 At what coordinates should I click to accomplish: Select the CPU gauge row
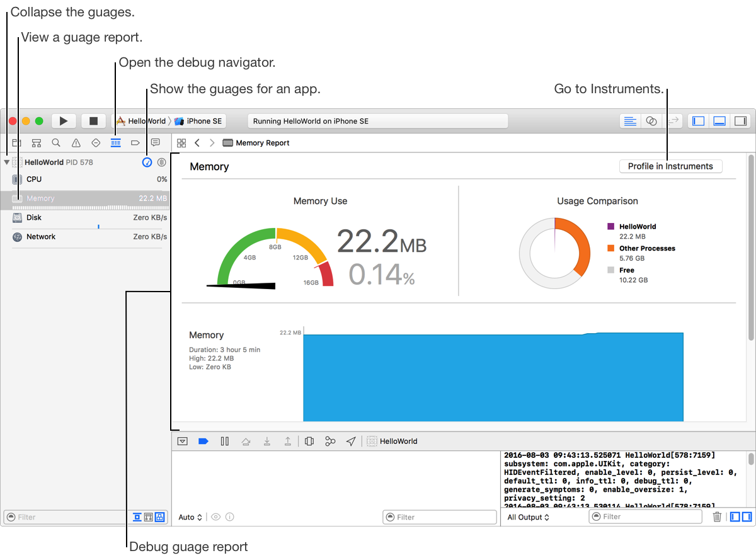pyautogui.click(x=86, y=179)
